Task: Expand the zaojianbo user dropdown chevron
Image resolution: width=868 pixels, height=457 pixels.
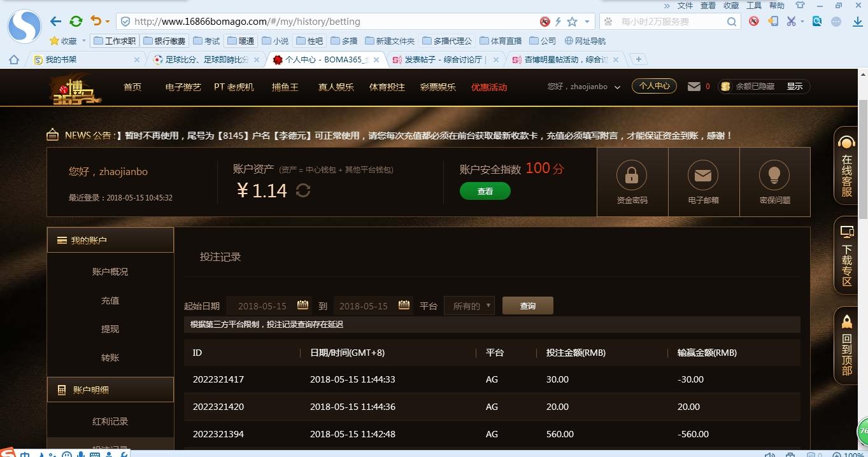Action: (x=617, y=87)
